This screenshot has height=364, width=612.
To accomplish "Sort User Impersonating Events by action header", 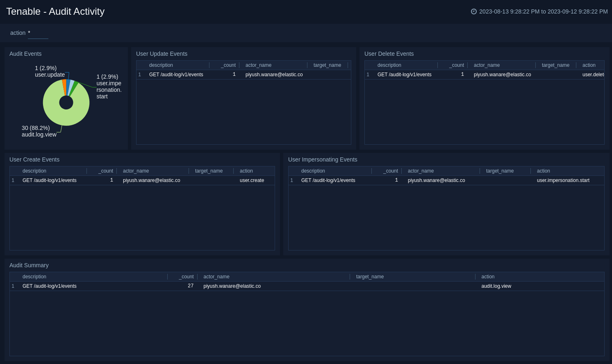I will [x=544, y=171].
